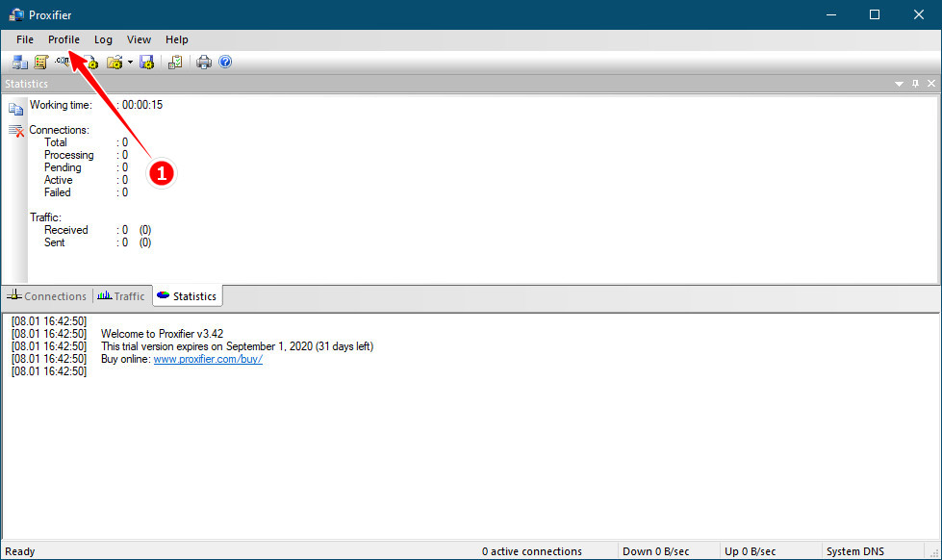Click the clear statistics icon with red X

16,131
